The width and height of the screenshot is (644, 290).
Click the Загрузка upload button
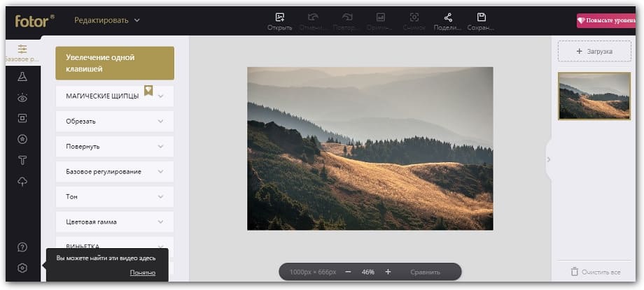[x=594, y=52]
